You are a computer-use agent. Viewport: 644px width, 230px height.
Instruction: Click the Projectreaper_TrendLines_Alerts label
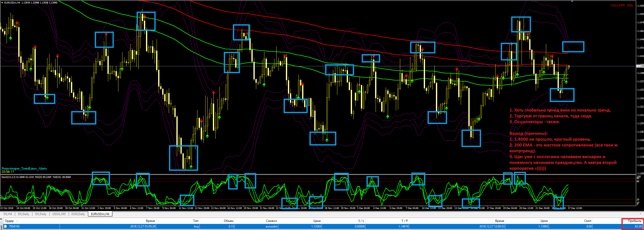pyautogui.click(x=24, y=169)
